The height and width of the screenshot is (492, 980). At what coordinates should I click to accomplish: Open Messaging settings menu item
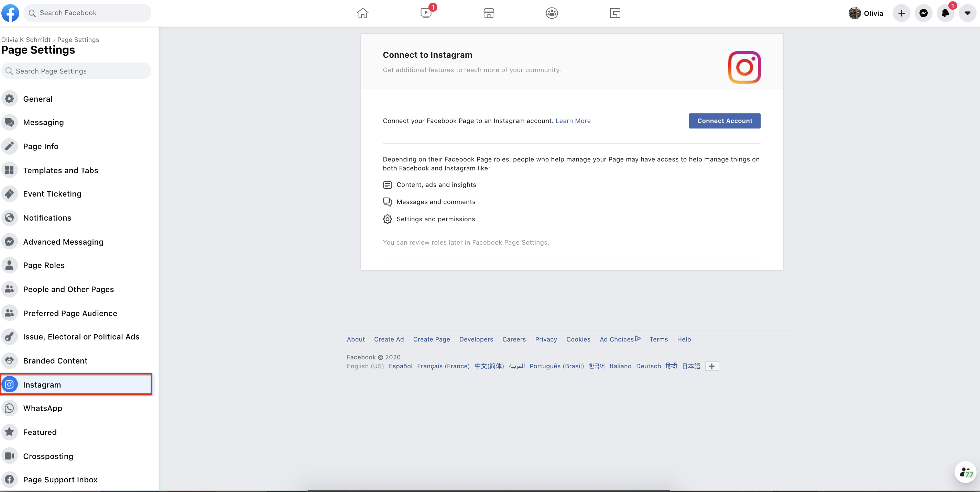click(x=76, y=122)
